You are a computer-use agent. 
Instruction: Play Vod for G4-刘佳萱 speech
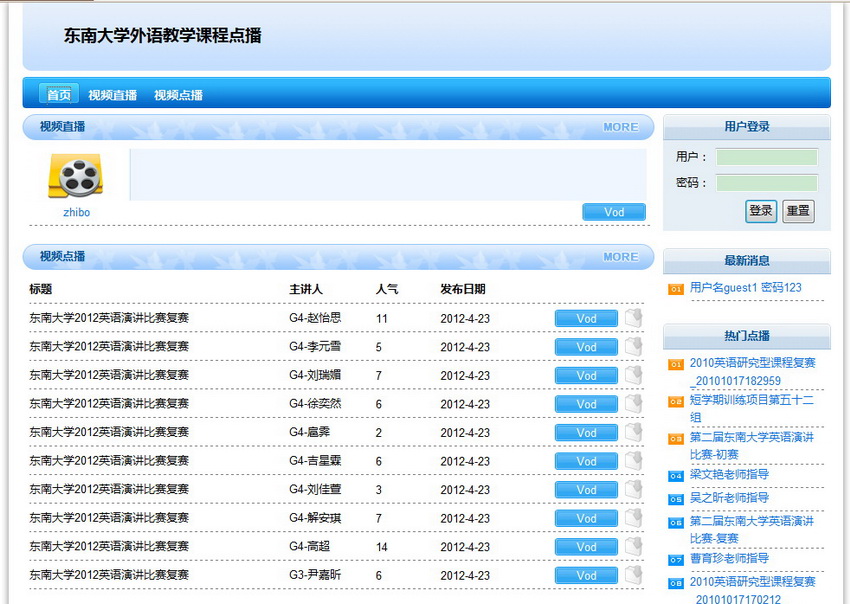[586, 490]
